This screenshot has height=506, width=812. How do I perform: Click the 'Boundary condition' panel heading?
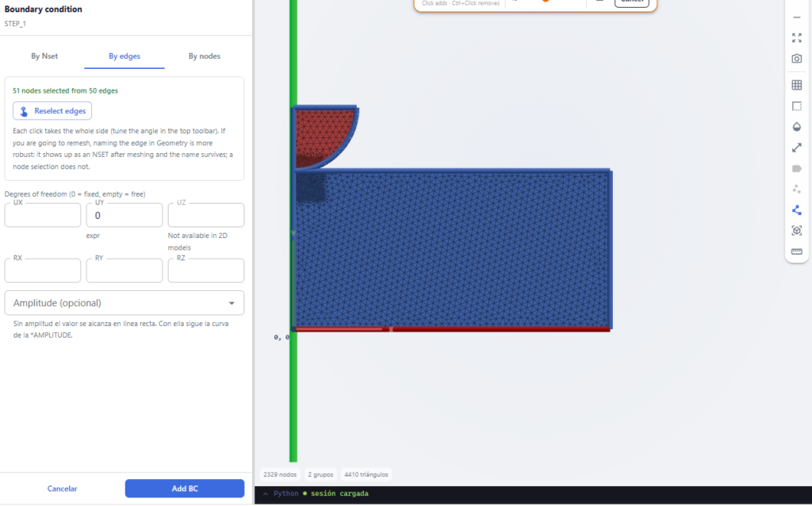point(44,10)
